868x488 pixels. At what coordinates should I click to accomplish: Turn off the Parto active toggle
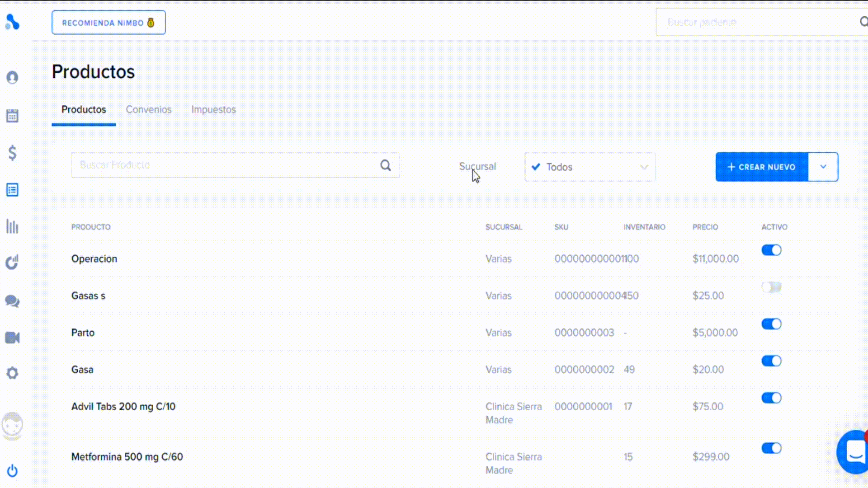click(771, 324)
